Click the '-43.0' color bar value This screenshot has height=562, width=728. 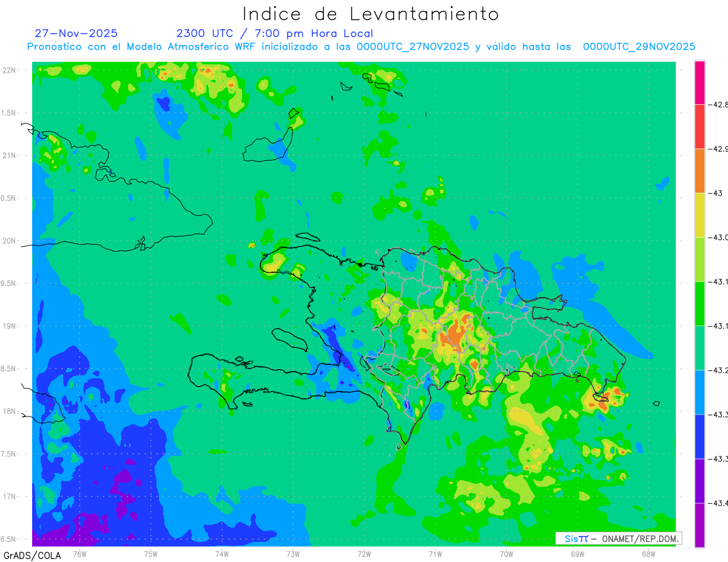tap(719, 238)
